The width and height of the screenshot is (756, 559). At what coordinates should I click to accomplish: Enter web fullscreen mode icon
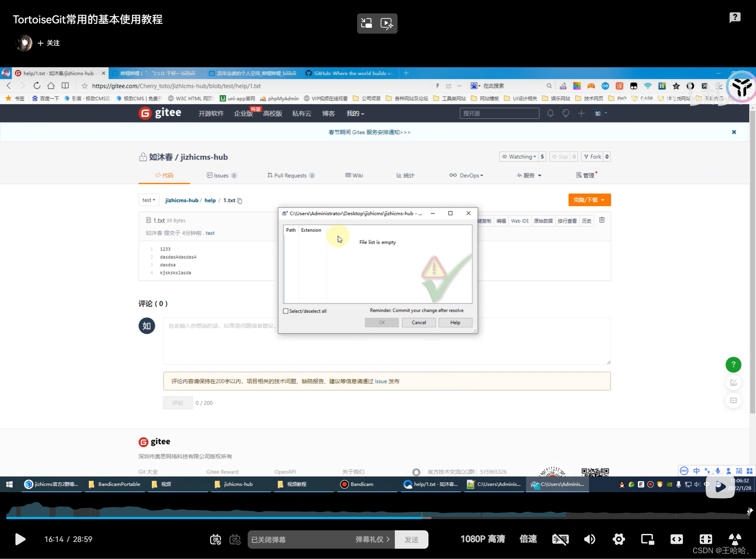point(706,539)
